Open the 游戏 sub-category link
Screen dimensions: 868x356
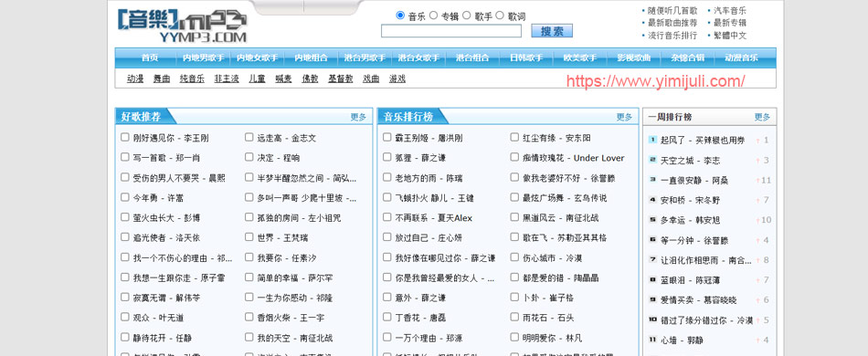pyautogui.click(x=397, y=79)
